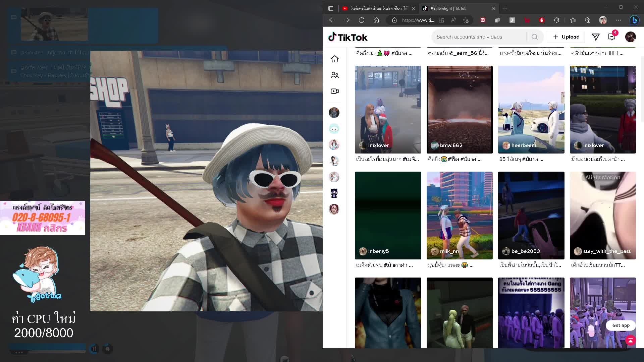Switch to the YouTube tab
644x362 pixels.
coord(379,8)
